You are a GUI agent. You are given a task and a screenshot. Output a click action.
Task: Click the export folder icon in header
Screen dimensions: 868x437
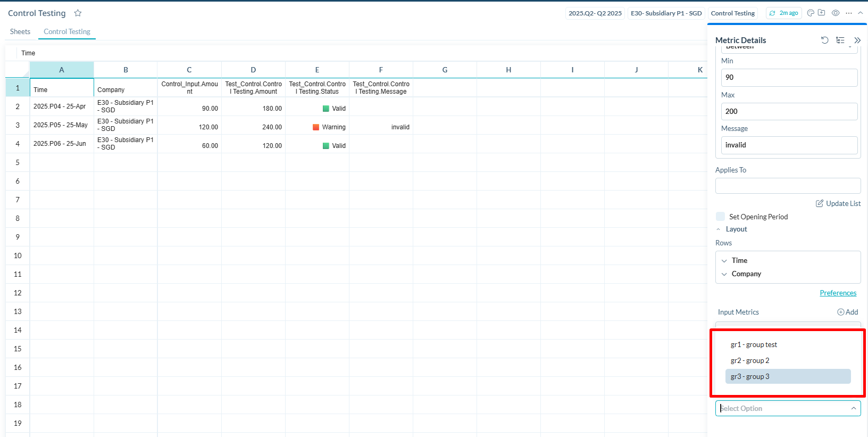[x=821, y=13]
